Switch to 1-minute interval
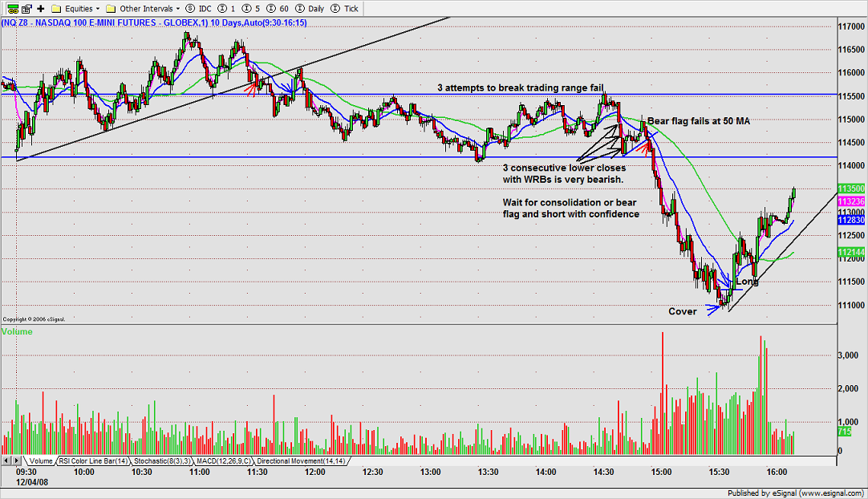The height and width of the screenshot is (499, 868). point(227,8)
